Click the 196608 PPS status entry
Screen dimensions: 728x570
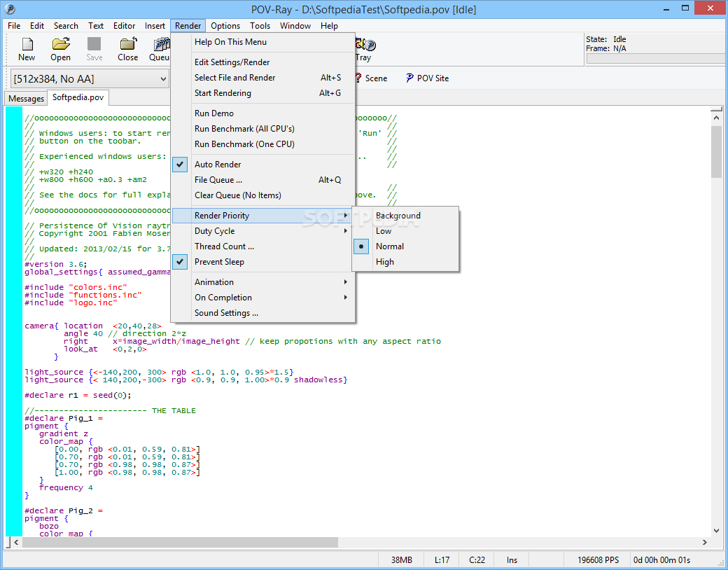click(x=598, y=560)
